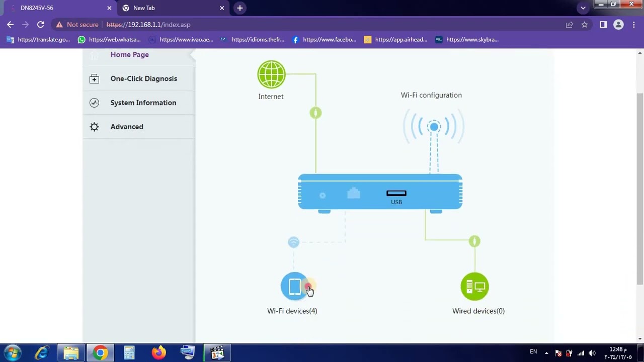This screenshot has width=644, height=362.
Task: Show hidden system tray icons arrow
Action: click(x=547, y=353)
